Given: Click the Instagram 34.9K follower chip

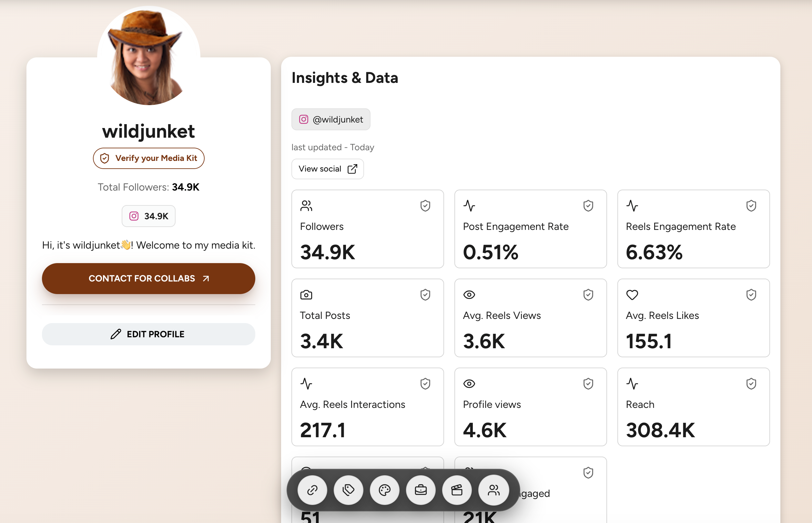Looking at the screenshot, I should [148, 216].
